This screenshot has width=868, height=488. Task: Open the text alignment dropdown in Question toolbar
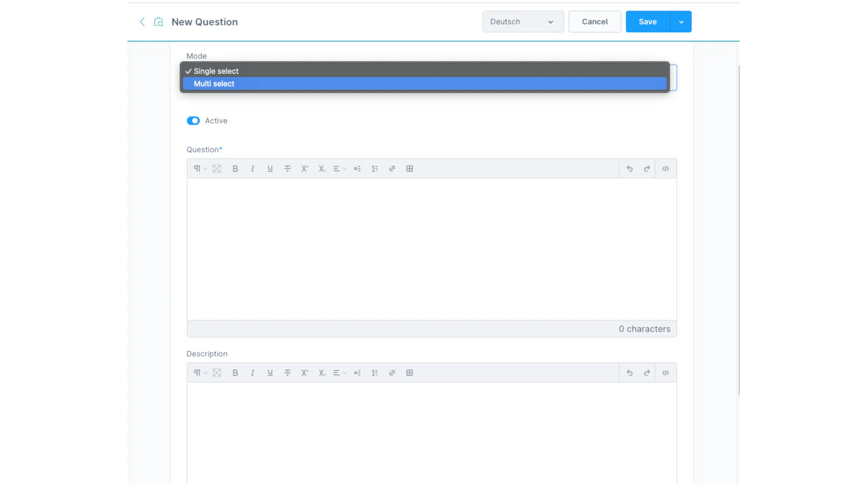pyautogui.click(x=339, y=168)
